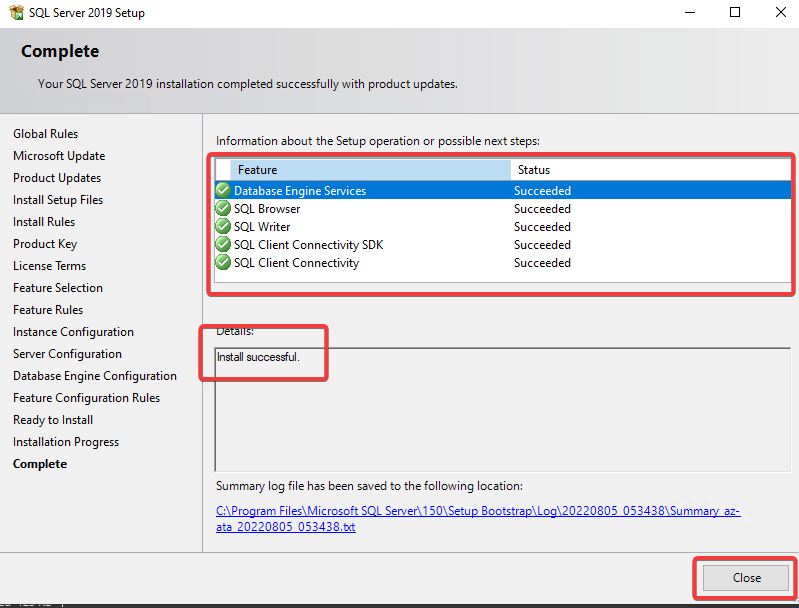
Task: Click inside the Install successful details box
Action: (x=503, y=410)
